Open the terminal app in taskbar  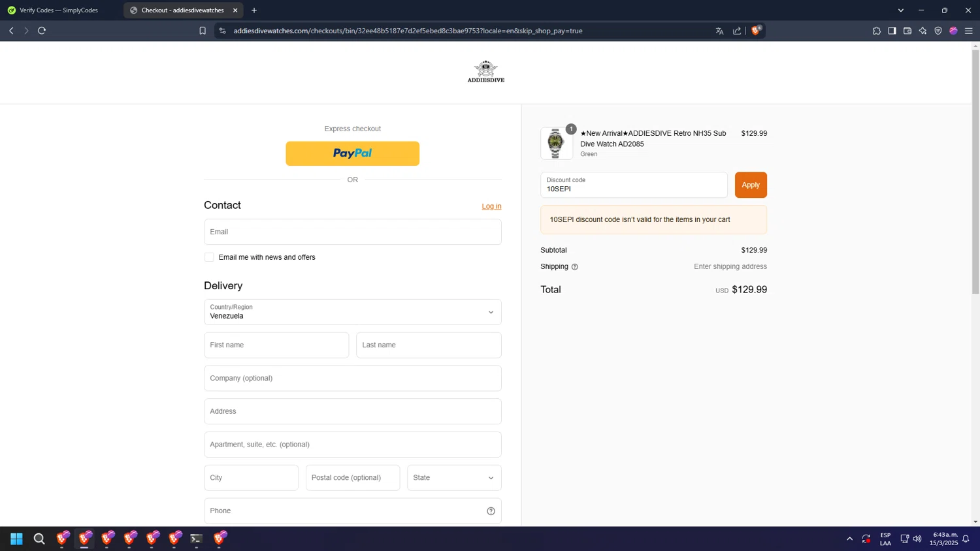click(x=196, y=539)
